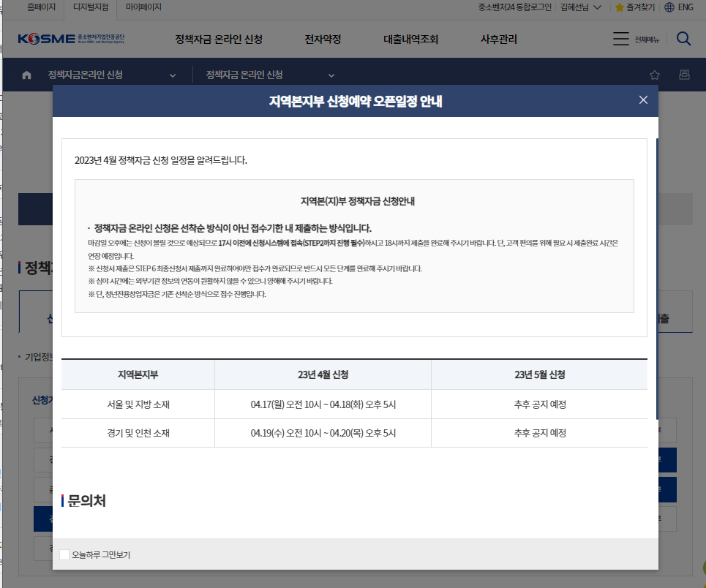Open the search magnifier icon
706x588 pixels.
tap(683, 39)
